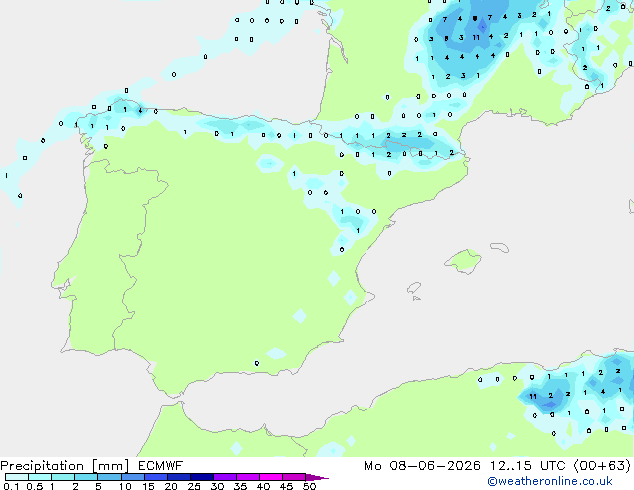Click the 'ECMWF' model label
The image size is (634, 490).
pyautogui.click(x=161, y=466)
